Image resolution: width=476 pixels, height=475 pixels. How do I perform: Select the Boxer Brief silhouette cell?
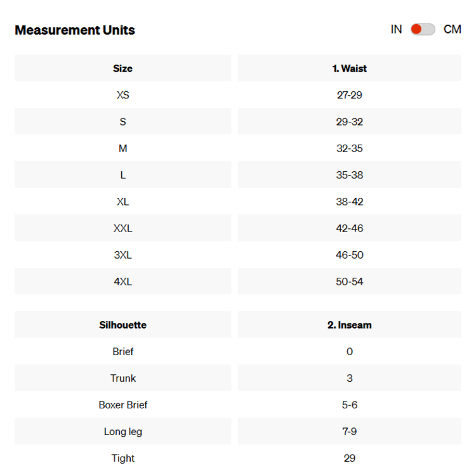[x=122, y=405]
